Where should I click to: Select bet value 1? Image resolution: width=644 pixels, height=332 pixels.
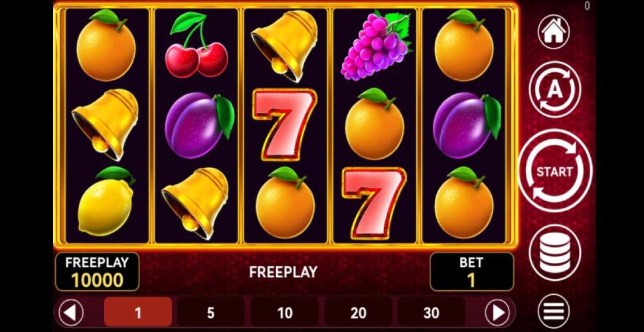(138, 313)
